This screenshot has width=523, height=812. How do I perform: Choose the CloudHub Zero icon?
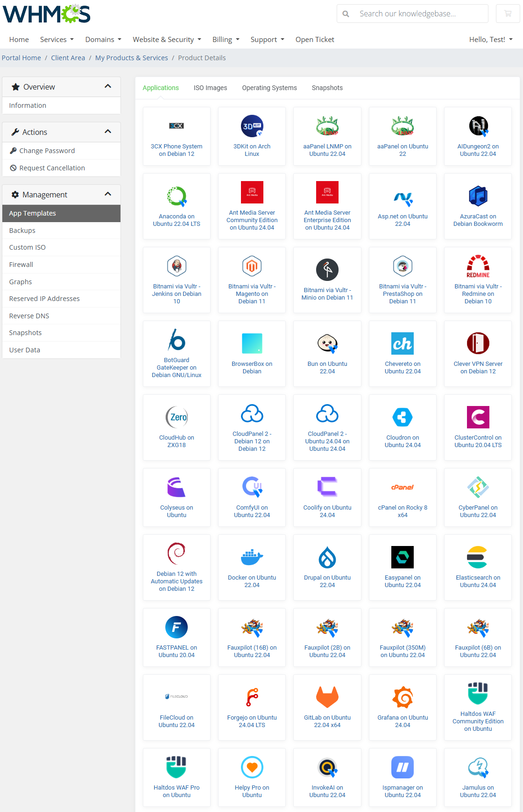[x=177, y=417]
